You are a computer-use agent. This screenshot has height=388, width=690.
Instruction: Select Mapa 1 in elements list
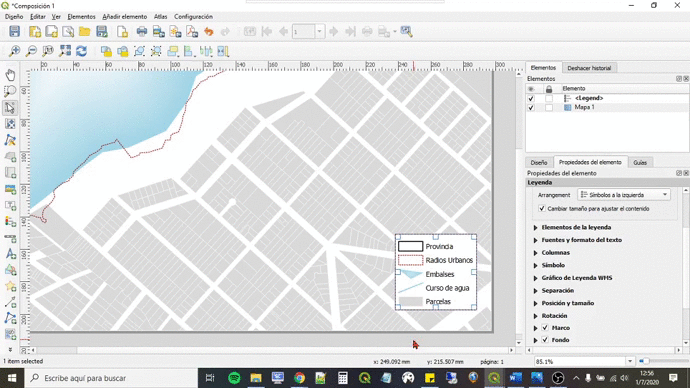[x=584, y=107]
